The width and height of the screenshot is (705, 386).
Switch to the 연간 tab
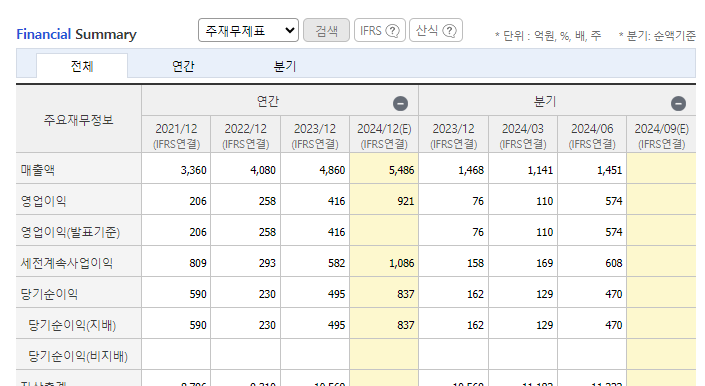(x=183, y=66)
